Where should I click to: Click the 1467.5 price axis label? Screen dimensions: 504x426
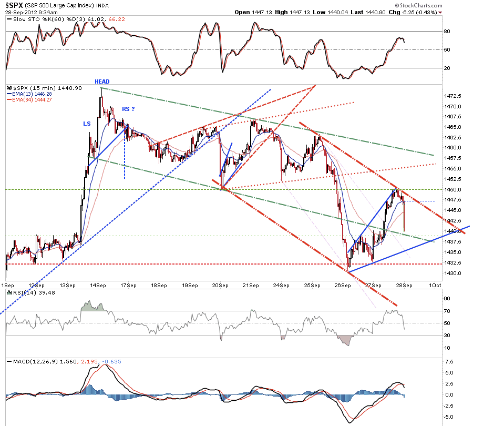[x=452, y=116]
